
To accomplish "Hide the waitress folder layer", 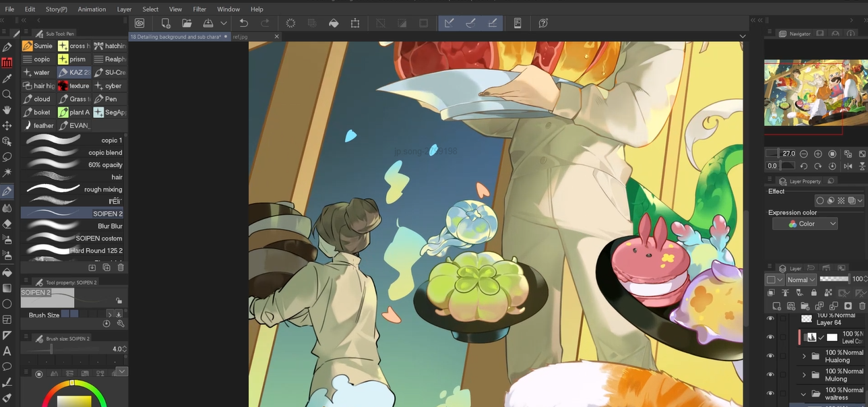I will click(x=770, y=394).
